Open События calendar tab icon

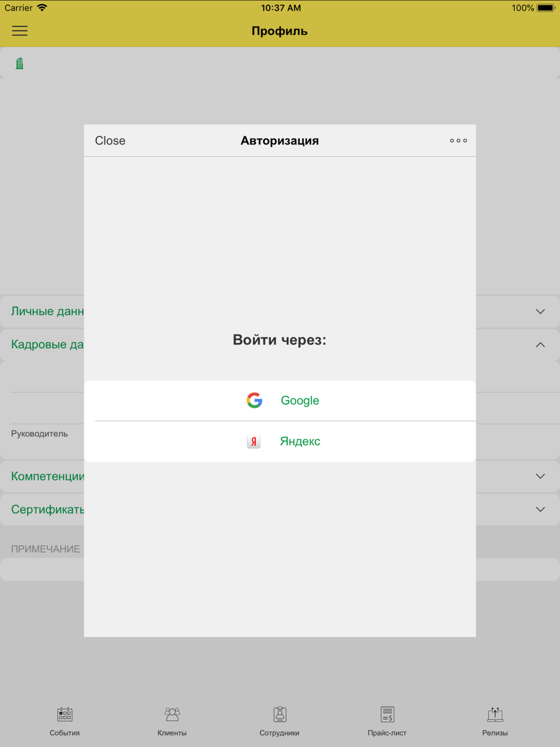point(64,714)
